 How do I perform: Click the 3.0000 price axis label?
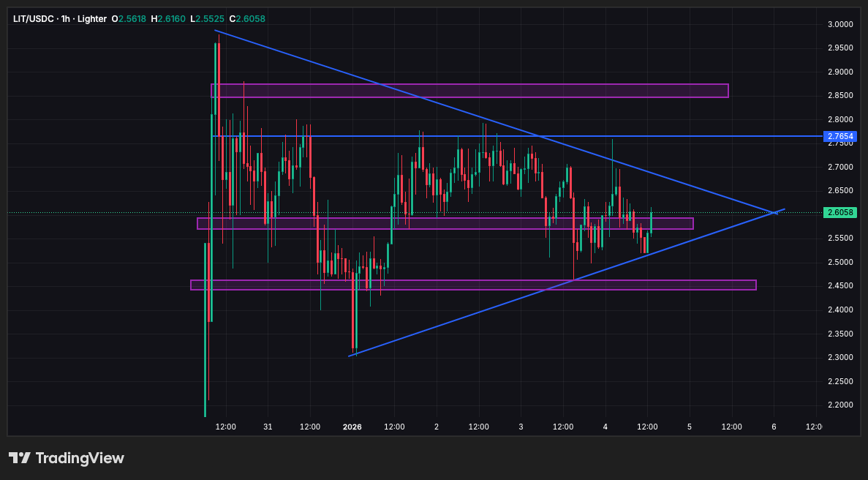pos(840,24)
